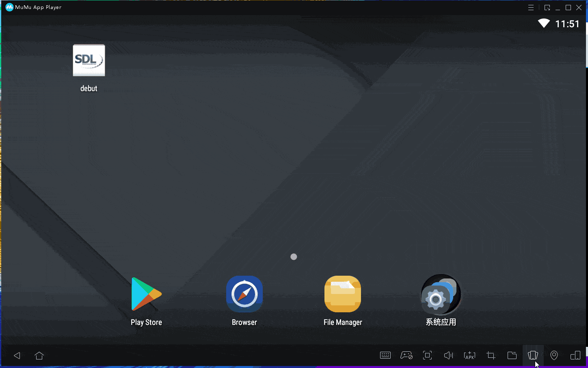Open the keyboard mapping tool
This screenshot has width=588, height=368.
tap(385, 355)
